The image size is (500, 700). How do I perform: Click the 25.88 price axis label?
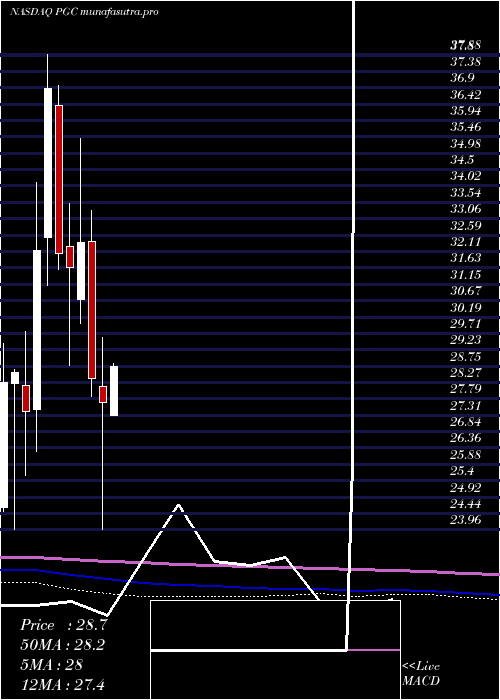(465, 454)
